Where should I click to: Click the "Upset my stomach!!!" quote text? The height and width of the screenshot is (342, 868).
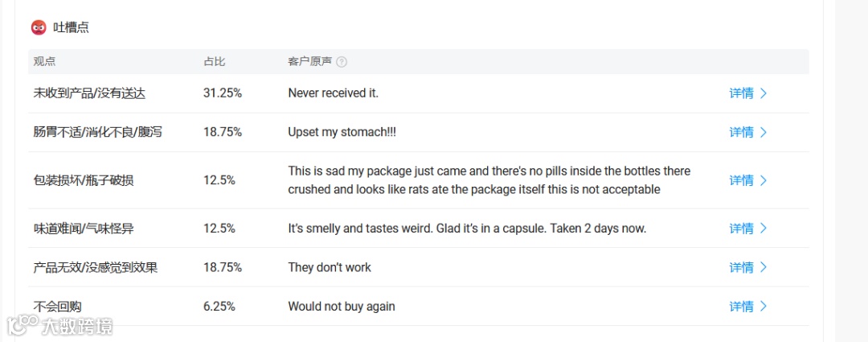(x=342, y=132)
